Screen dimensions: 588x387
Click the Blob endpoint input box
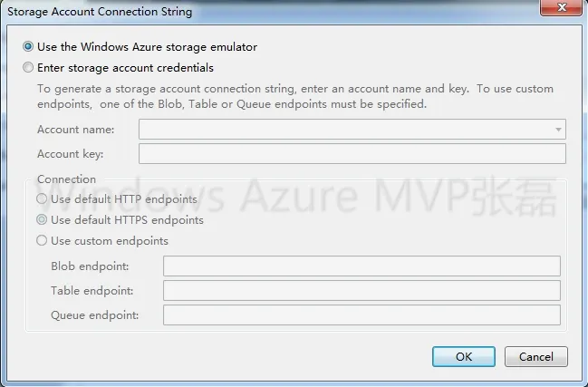coord(361,266)
